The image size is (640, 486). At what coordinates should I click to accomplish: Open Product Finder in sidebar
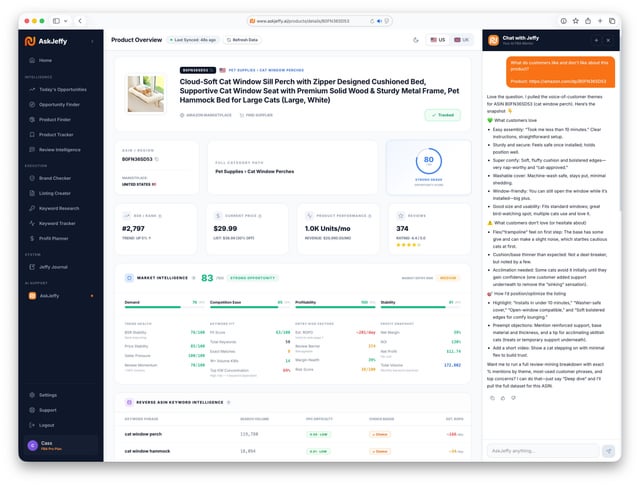(55, 120)
